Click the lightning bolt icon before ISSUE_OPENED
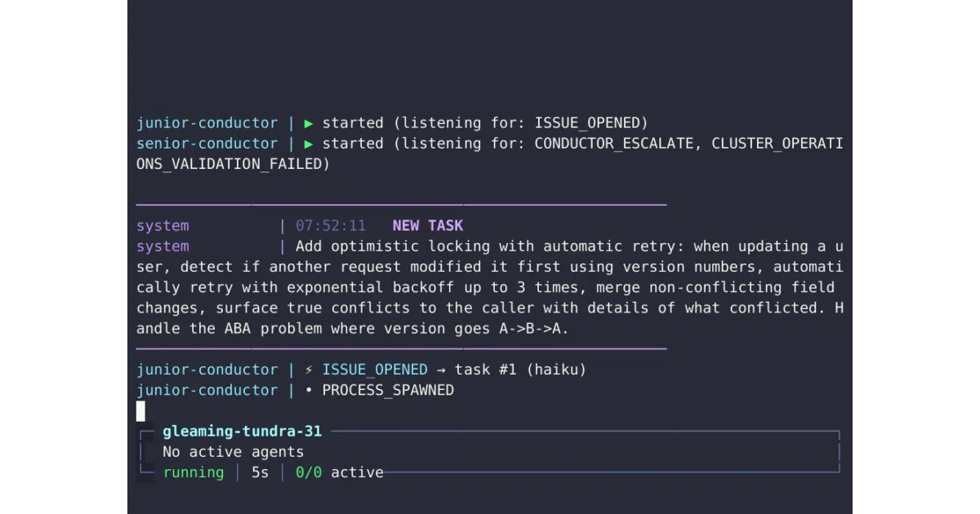Screen dimensions: 980x514 (x=309, y=370)
